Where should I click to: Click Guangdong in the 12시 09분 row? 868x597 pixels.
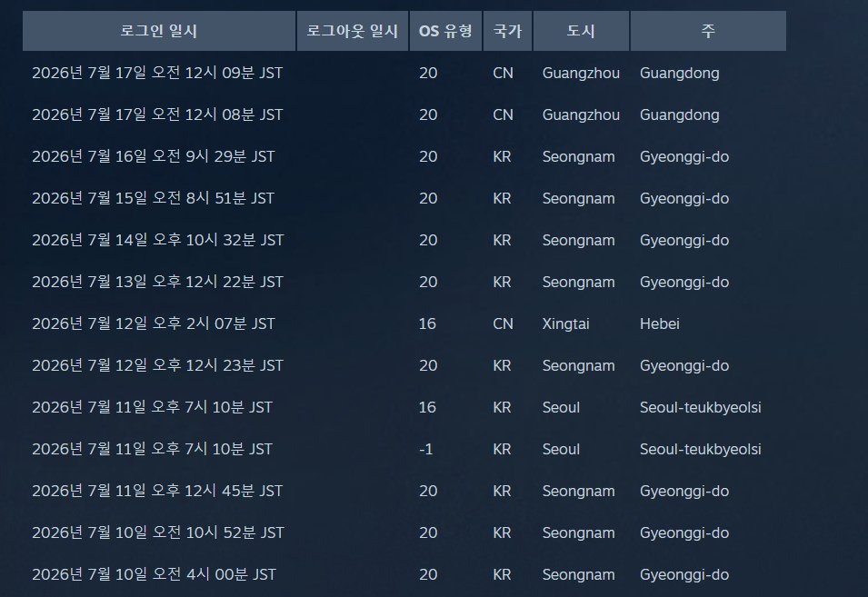point(679,74)
